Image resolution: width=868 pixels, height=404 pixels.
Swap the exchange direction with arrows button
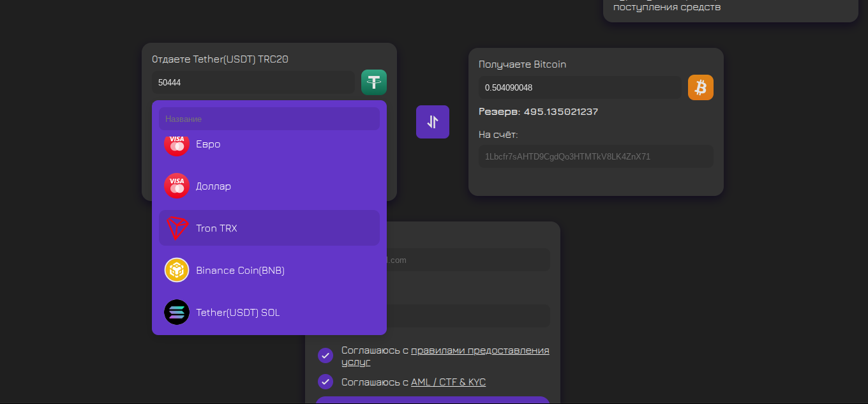(433, 122)
